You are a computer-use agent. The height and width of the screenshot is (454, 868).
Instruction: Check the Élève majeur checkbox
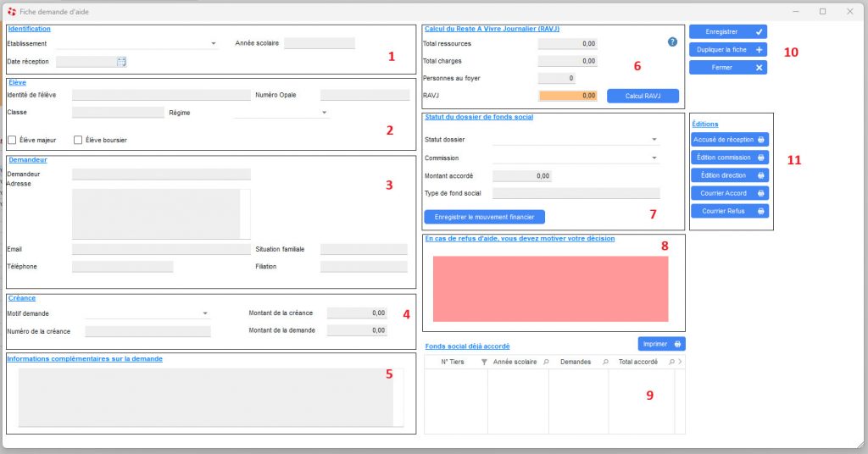pyautogui.click(x=13, y=140)
